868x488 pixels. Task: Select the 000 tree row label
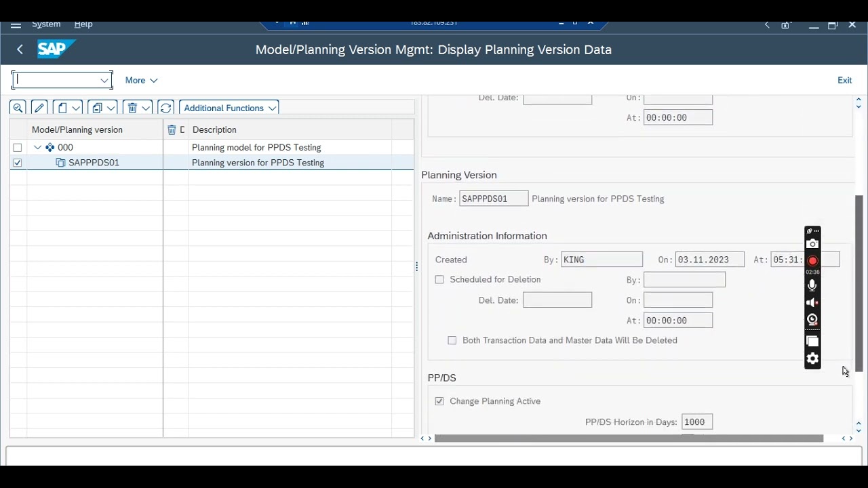tap(65, 147)
